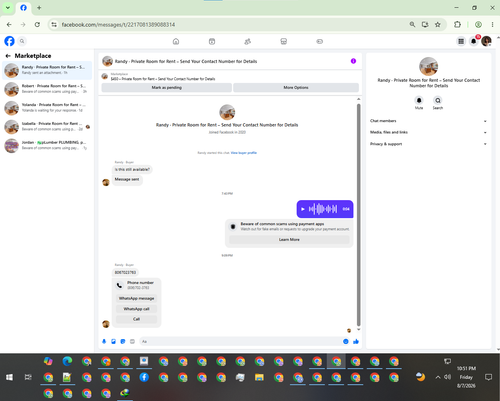Click the chat vertical scrollbar
Viewport: 500px width, 401px height.
click(359, 215)
